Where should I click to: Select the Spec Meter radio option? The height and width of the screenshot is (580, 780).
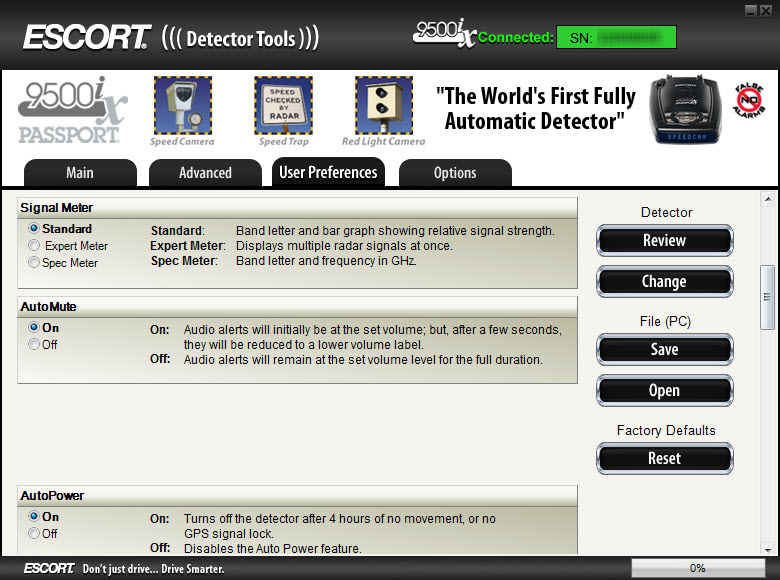point(35,263)
